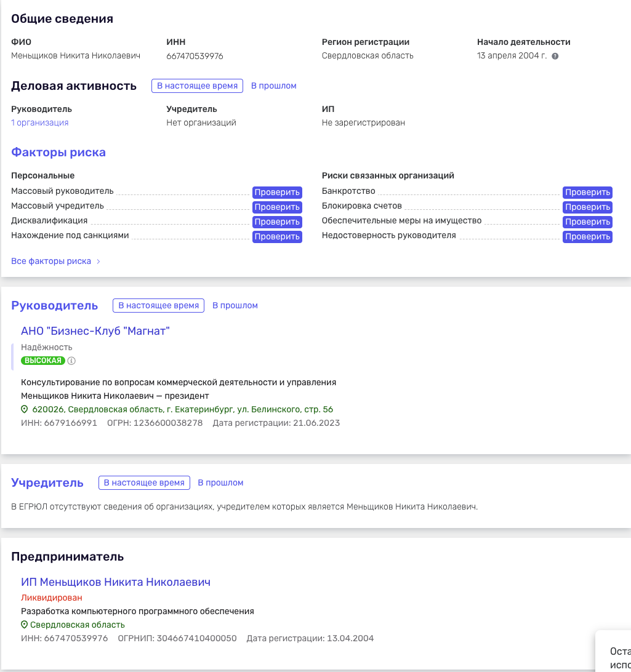This screenshot has height=672, width=631.
Task: Click Не зарегистрирован under ИП
Action: 363,122
